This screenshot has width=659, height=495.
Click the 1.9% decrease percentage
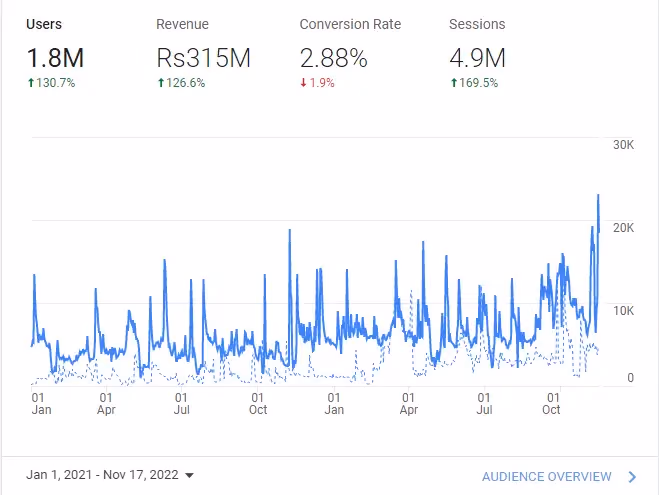[322, 83]
